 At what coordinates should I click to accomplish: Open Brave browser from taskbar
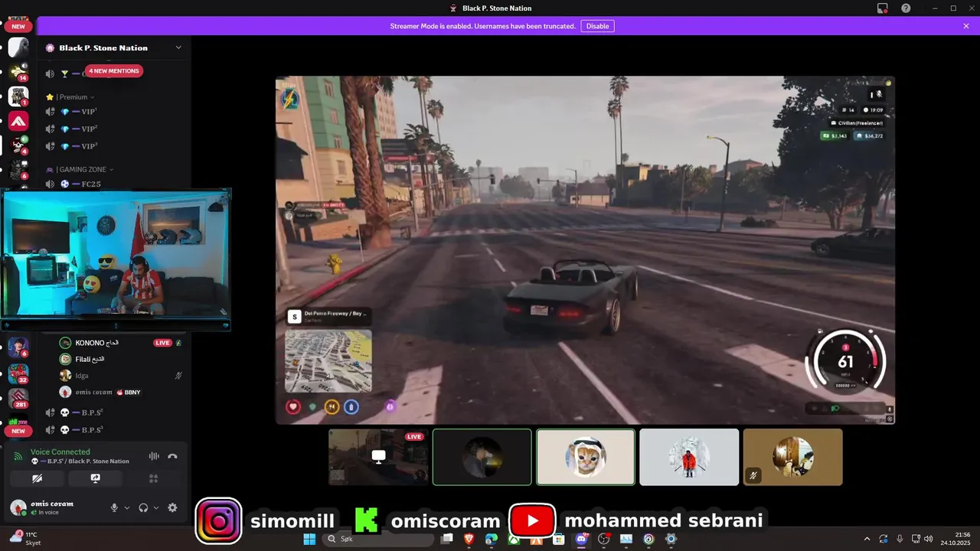point(469,539)
